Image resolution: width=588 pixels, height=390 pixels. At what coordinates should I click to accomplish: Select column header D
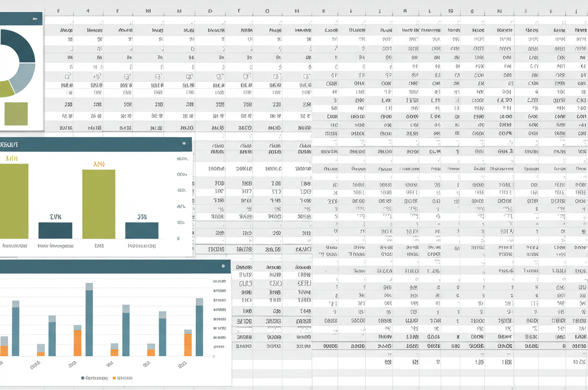(210, 10)
